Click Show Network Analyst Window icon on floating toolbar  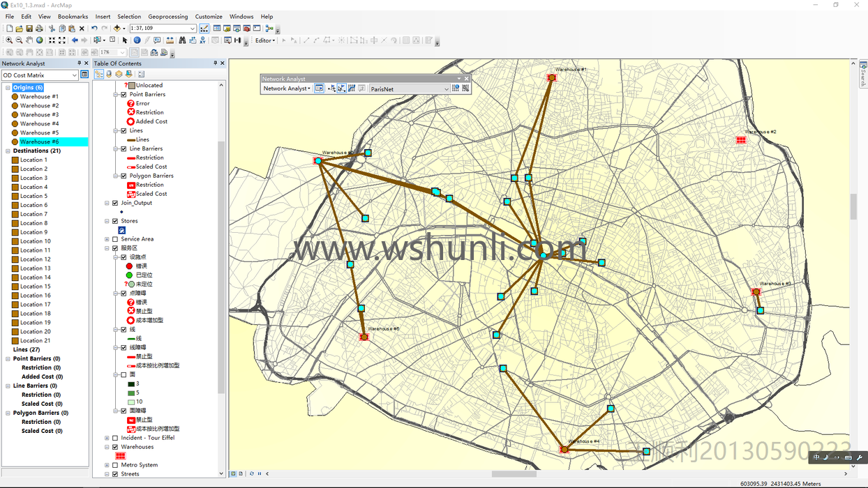(x=320, y=89)
